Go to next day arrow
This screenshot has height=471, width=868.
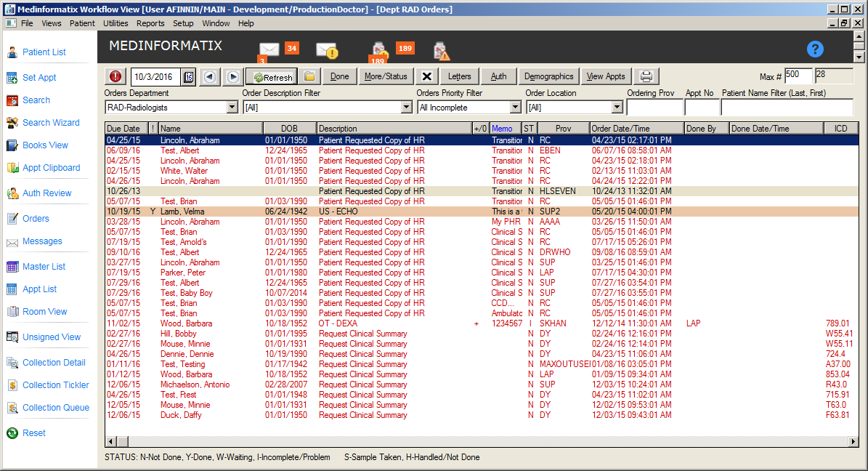click(x=232, y=76)
